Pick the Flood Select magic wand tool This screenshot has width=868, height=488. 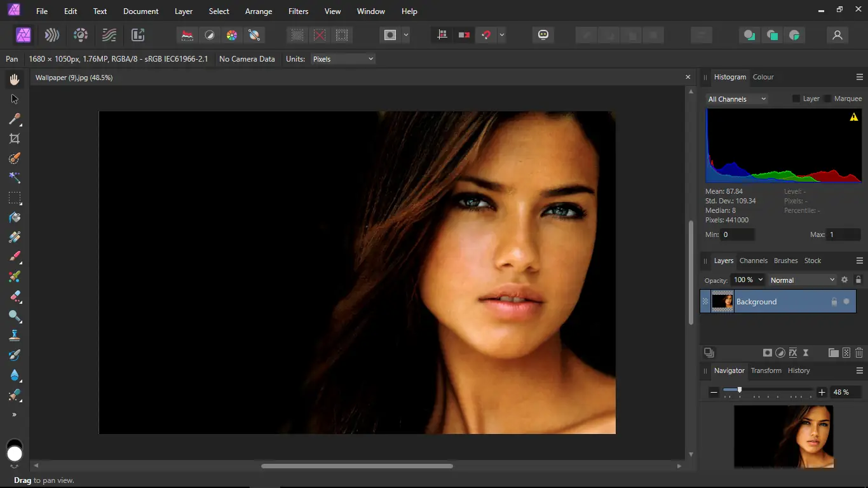[15, 178]
